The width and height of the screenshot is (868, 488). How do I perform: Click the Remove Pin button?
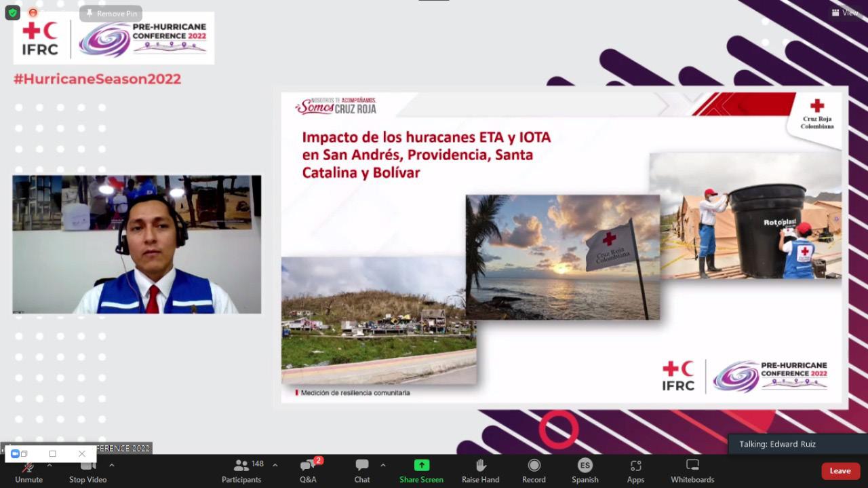(111, 14)
